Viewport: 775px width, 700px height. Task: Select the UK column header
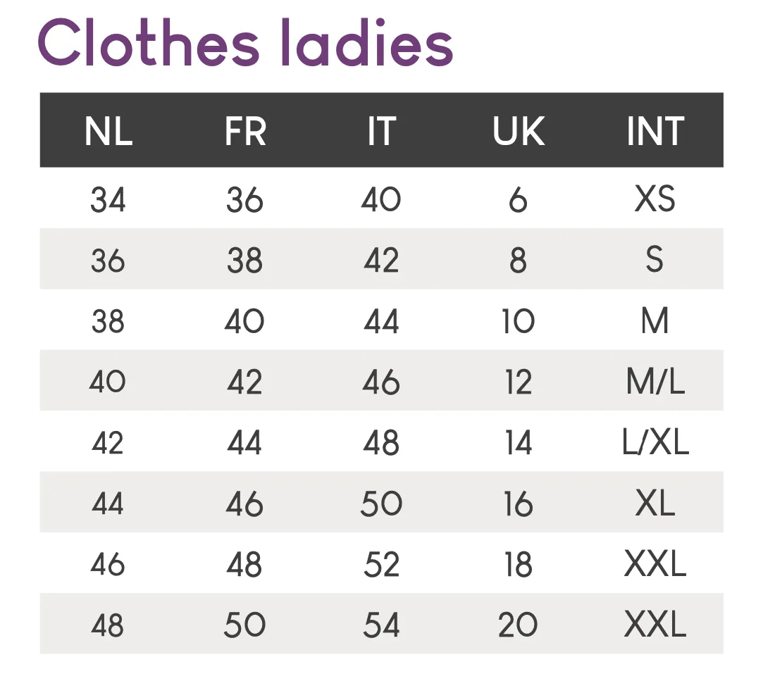point(519,132)
